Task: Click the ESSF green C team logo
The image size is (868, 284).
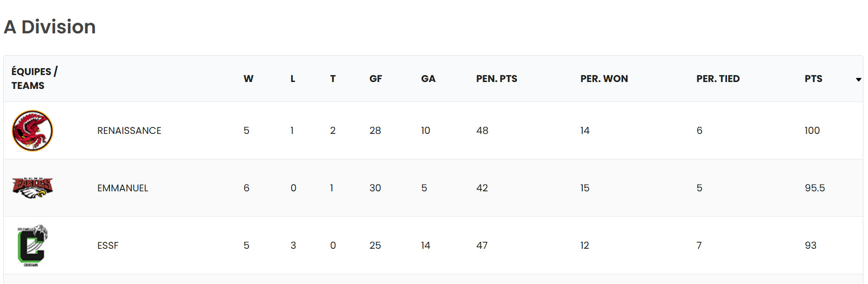Action: tap(32, 246)
